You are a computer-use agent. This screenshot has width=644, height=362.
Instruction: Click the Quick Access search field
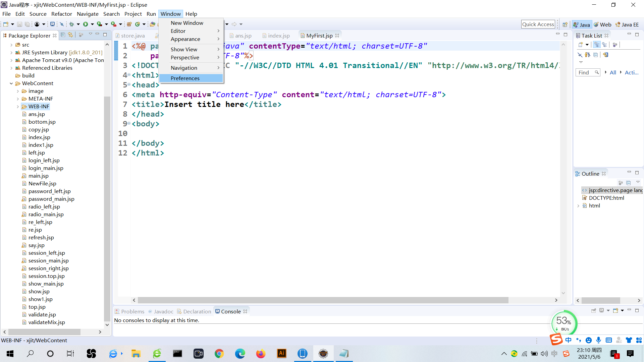coord(538,24)
